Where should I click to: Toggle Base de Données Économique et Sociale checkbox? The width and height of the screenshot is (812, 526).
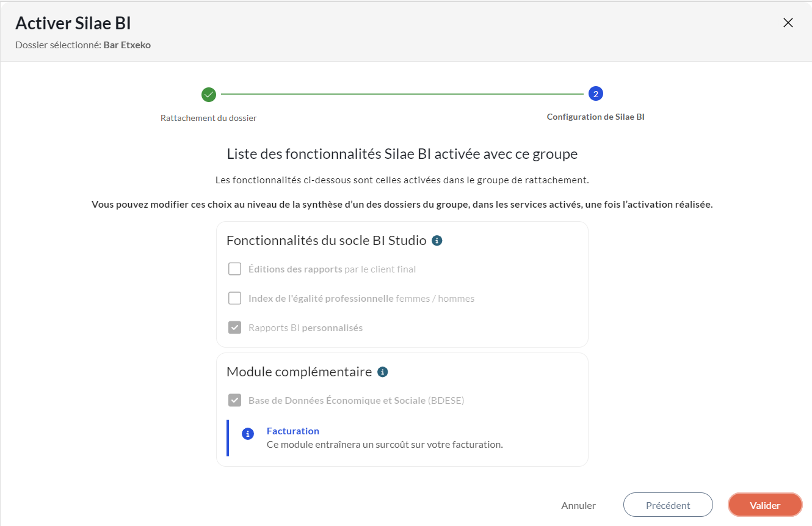coord(234,401)
